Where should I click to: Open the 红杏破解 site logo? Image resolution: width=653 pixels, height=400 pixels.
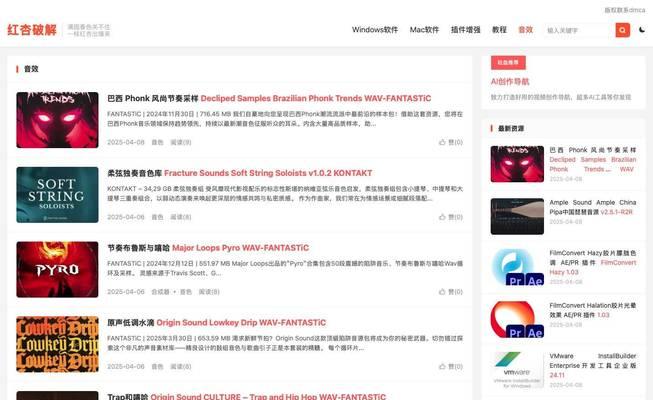(32, 30)
